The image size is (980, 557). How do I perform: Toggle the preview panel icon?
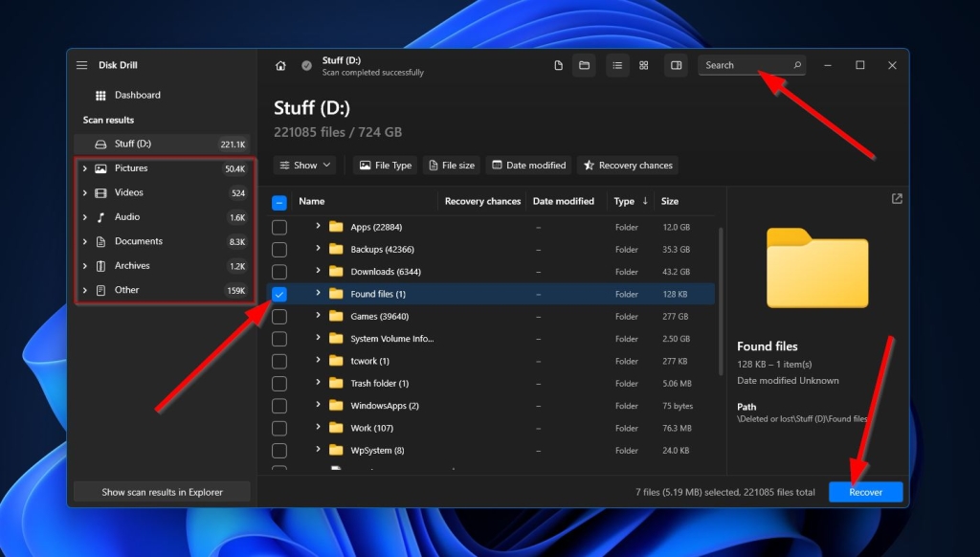click(678, 65)
